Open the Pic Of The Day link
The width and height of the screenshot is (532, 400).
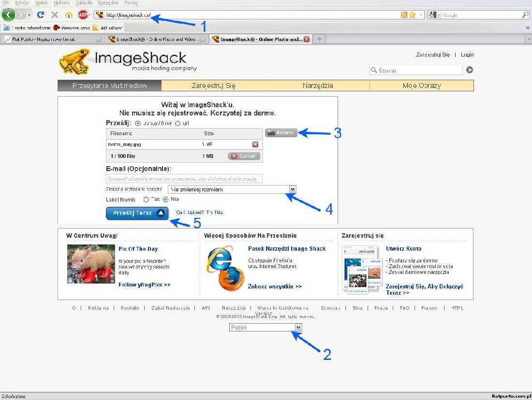[138, 249]
